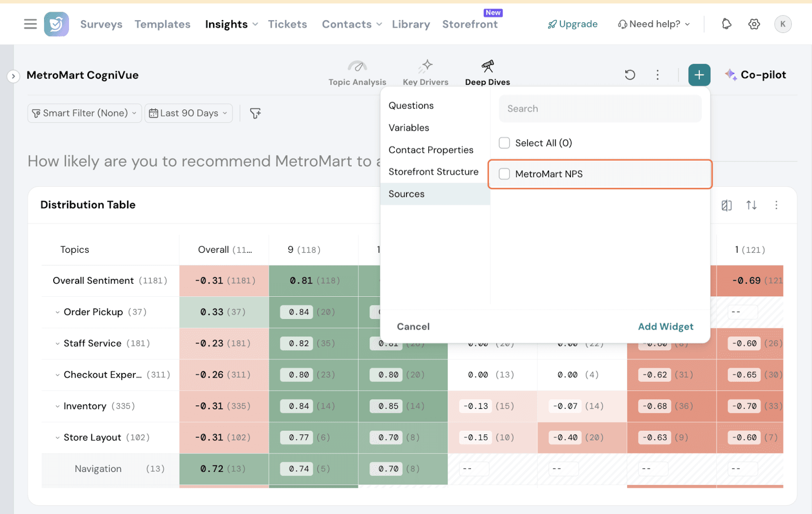Select Contact Properties in widget menu
Viewport: 812px width, 514px height.
431,150
